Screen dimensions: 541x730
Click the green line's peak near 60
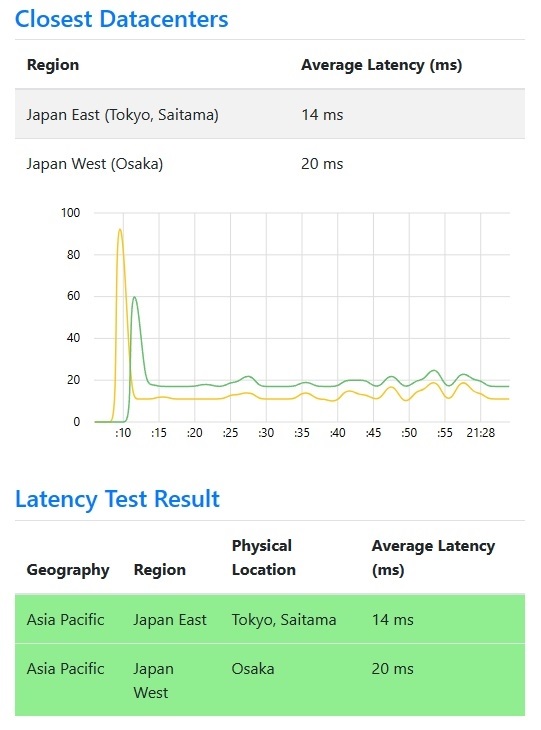[x=135, y=297]
